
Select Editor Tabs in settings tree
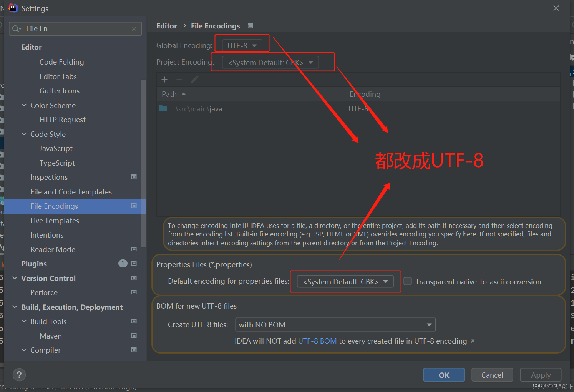58,76
